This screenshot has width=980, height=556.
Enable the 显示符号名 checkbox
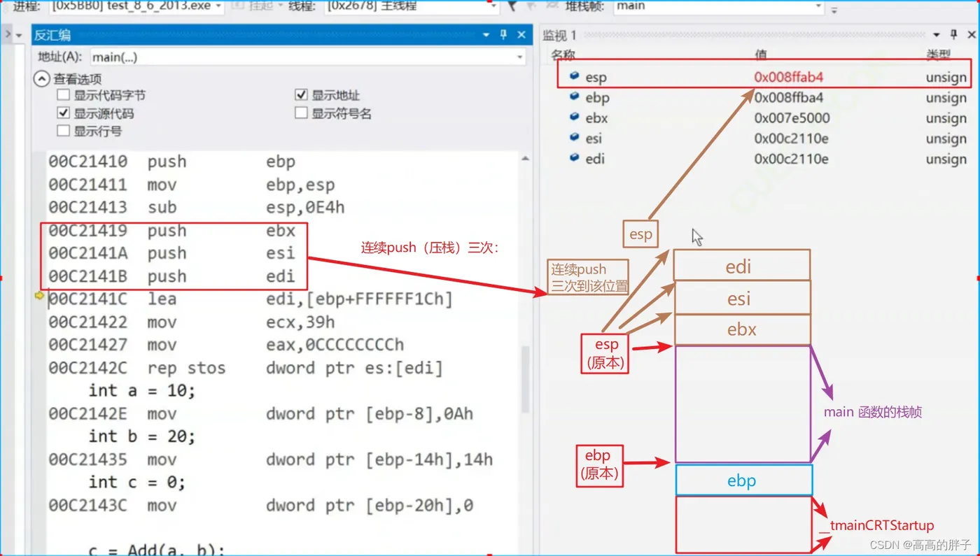(x=302, y=113)
